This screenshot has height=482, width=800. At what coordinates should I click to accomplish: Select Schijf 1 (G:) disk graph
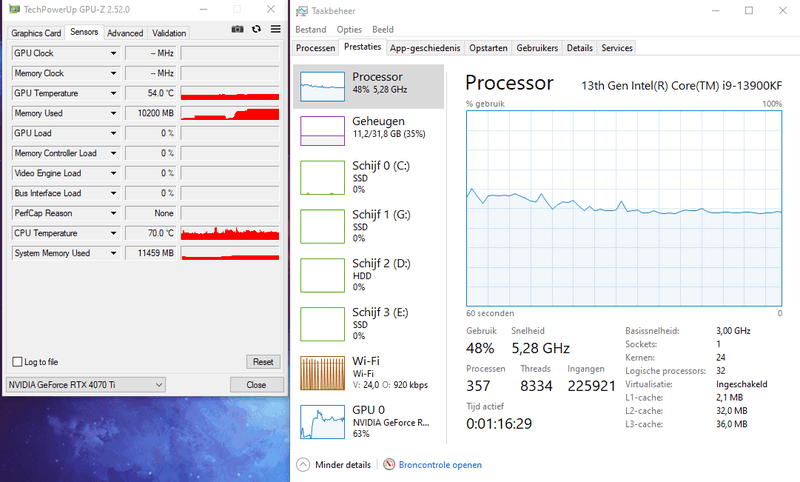322,226
